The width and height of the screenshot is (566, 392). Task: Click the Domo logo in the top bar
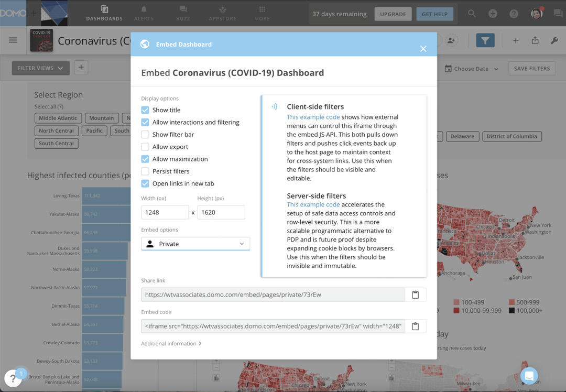13,13
